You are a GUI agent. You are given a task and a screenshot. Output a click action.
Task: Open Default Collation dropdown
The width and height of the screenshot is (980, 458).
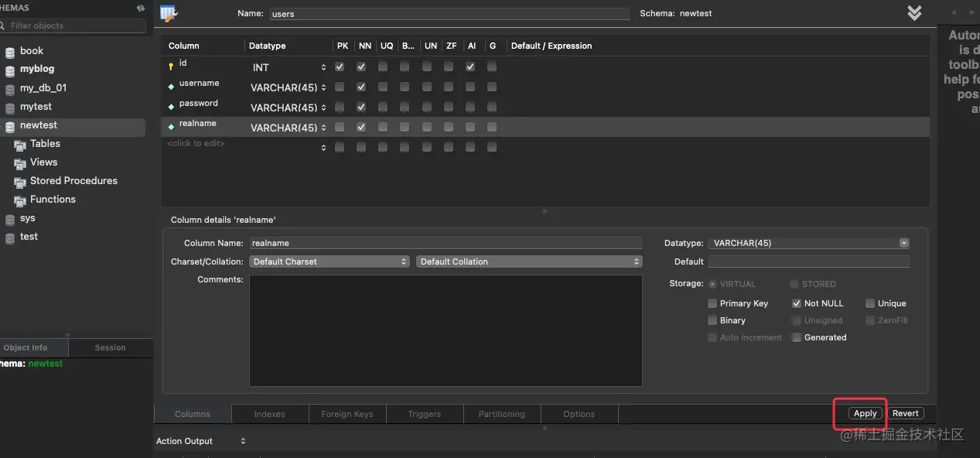click(x=530, y=261)
